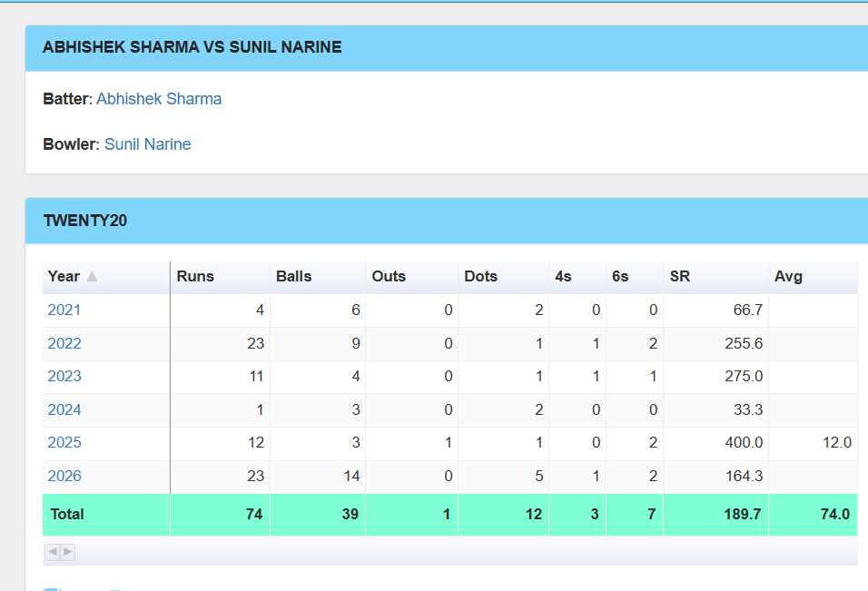Open the 2023 year link

[x=64, y=376]
